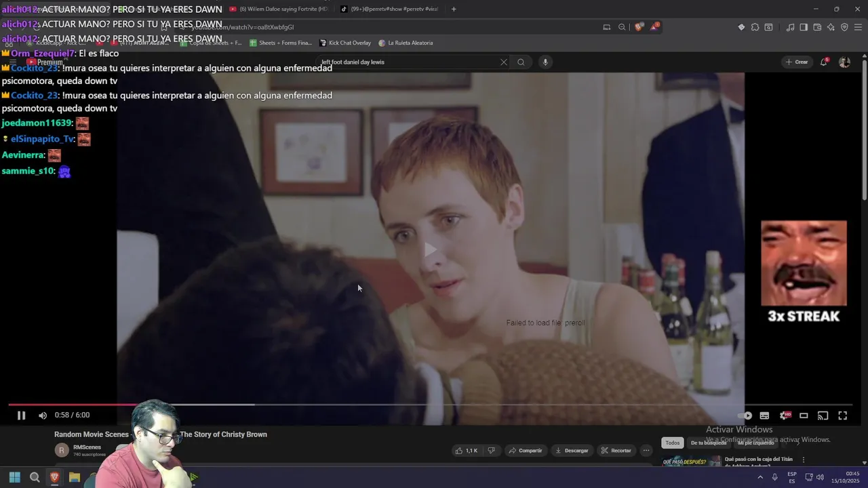Open the ¿Qué pasó después? video thumbnail
This screenshot has width=868, height=488.
(x=692, y=462)
